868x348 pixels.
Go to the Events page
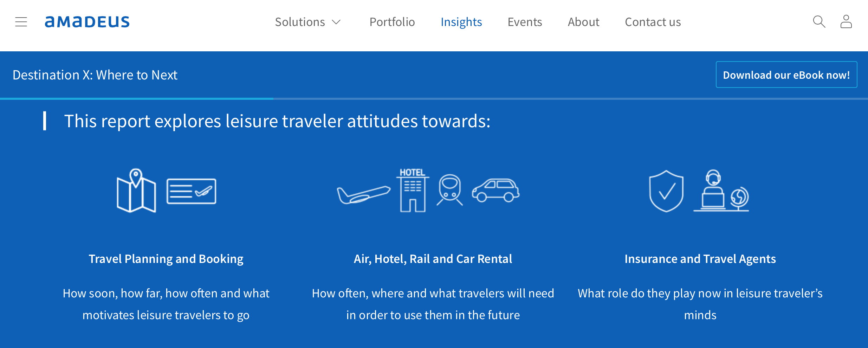pos(525,22)
